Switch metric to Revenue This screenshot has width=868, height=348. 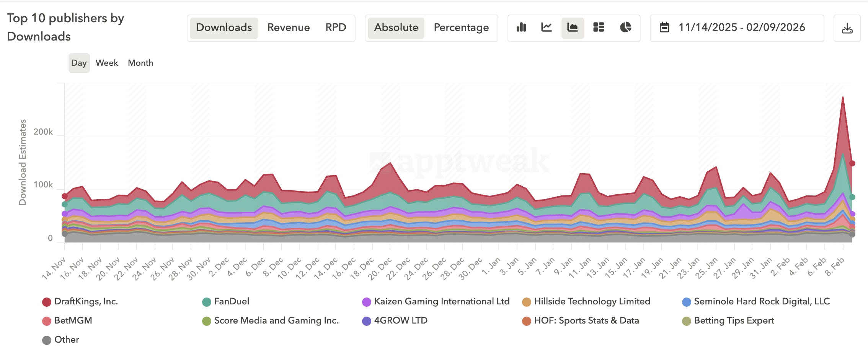click(289, 28)
